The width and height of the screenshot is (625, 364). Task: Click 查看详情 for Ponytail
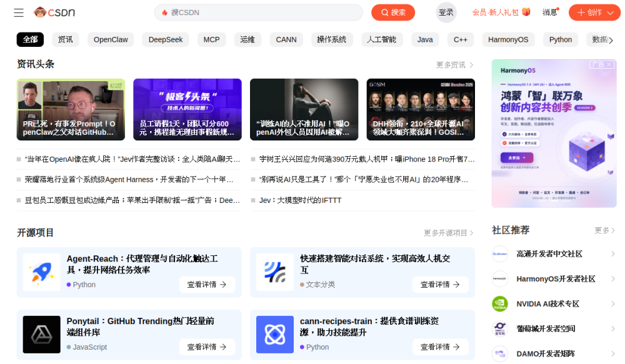click(207, 347)
